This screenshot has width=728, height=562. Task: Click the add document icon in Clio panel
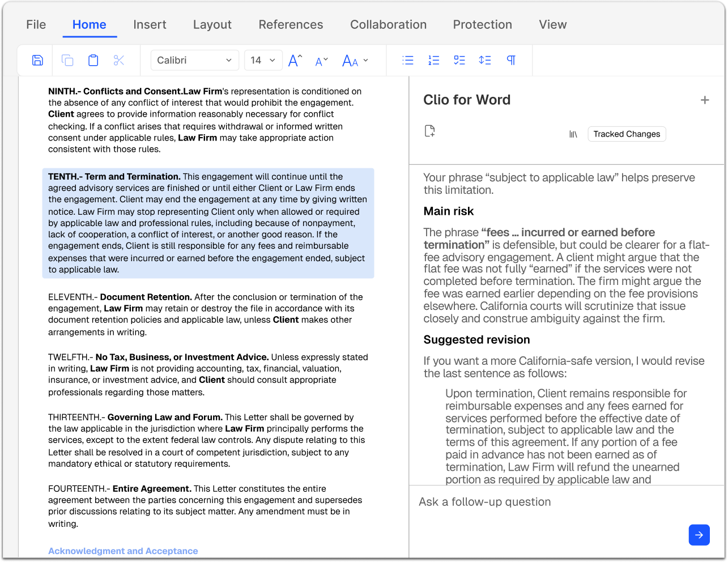click(x=430, y=131)
